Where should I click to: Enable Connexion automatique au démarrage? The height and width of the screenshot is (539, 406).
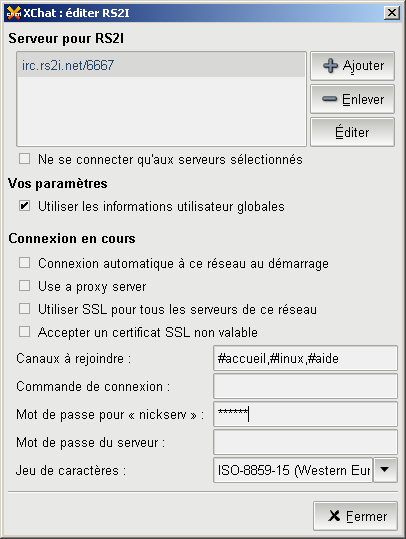pos(24,263)
